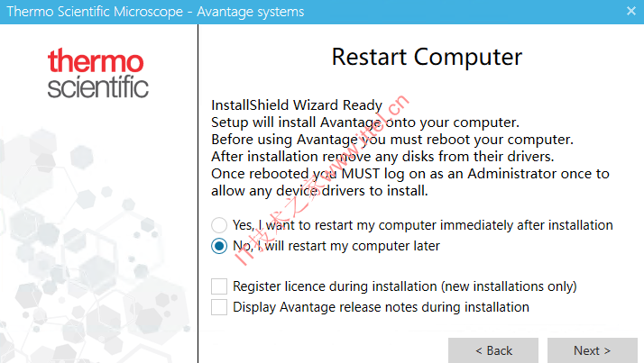Screen dimensions: 644x363
Task: Proceed with the 'Next >' button
Action: pos(593,350)
